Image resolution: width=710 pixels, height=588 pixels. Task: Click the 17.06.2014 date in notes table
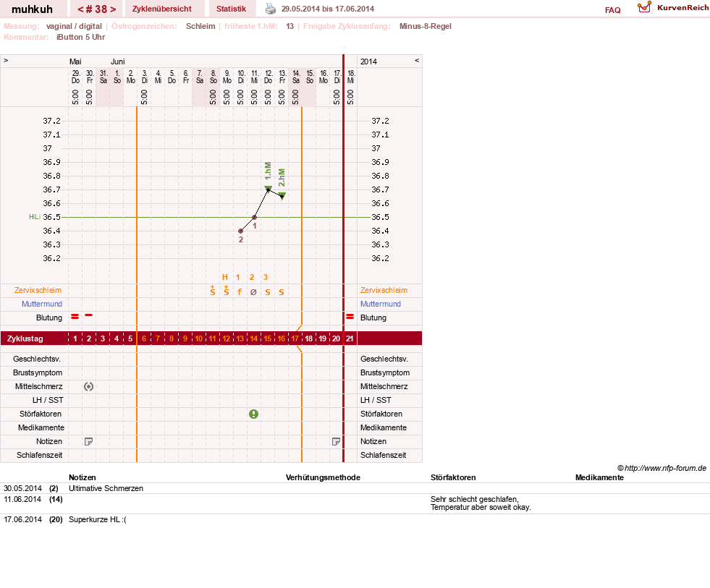(x=22, y=519)
